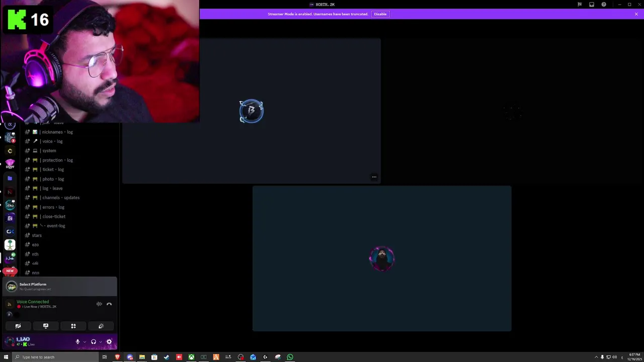The width and height of the screenshot is (644, 362).
Task: Switch to the CX server icon
Action: point(10,231)
